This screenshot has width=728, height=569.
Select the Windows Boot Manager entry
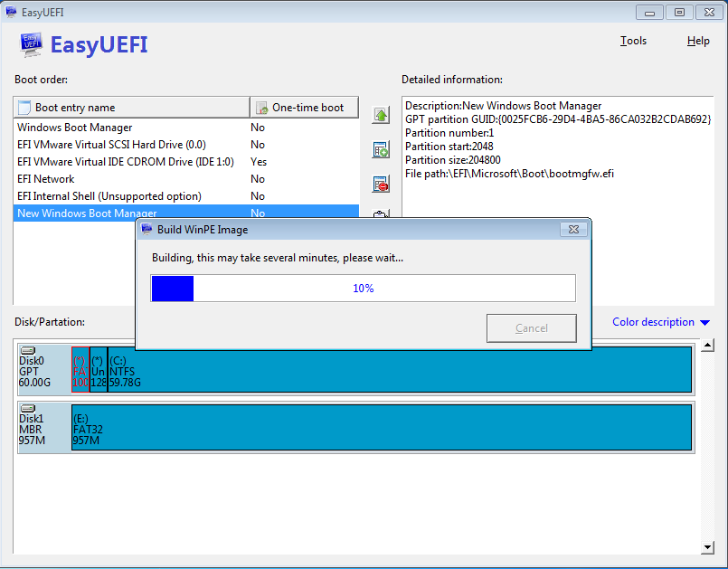coord(186,128)
